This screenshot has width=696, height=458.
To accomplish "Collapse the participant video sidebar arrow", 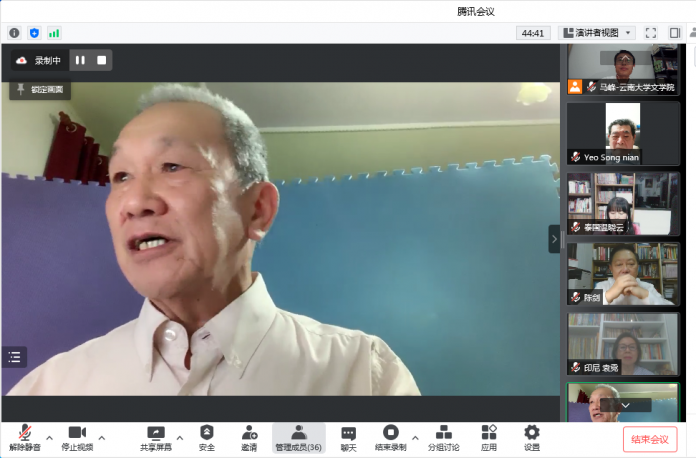I will pos(554,238).
